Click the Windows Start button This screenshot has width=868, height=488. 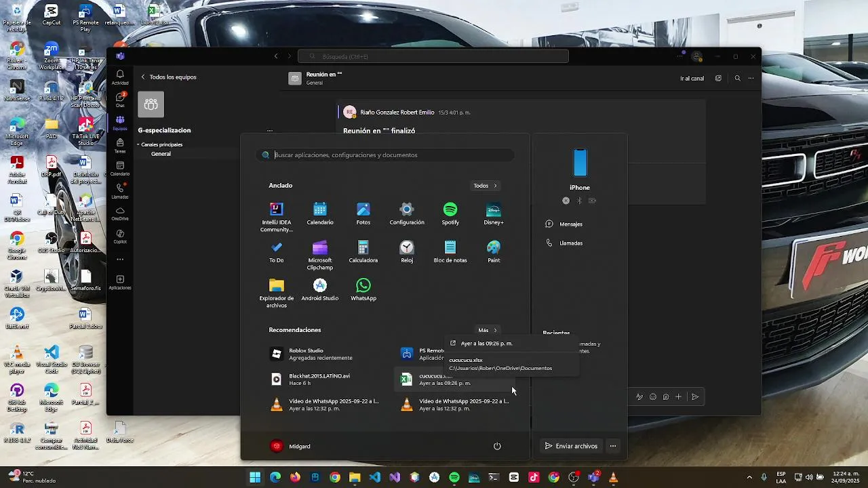point(255,478)
